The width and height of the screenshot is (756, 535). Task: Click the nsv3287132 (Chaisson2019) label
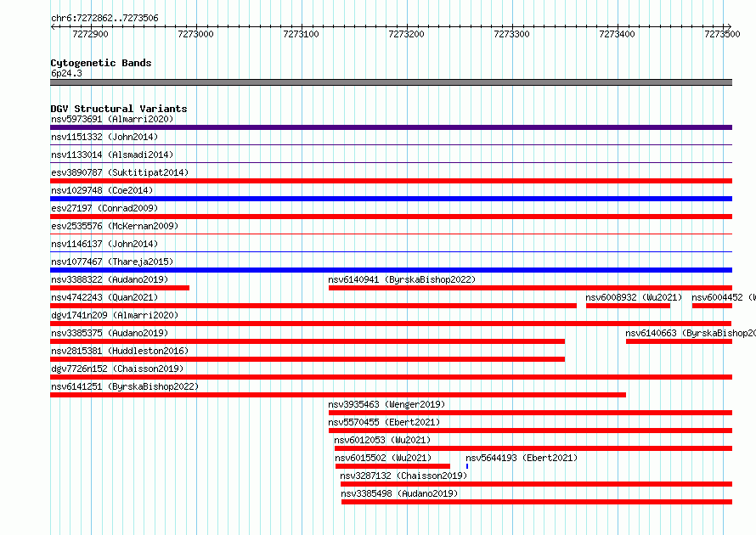pyautogui.click(x=403, y=476)
